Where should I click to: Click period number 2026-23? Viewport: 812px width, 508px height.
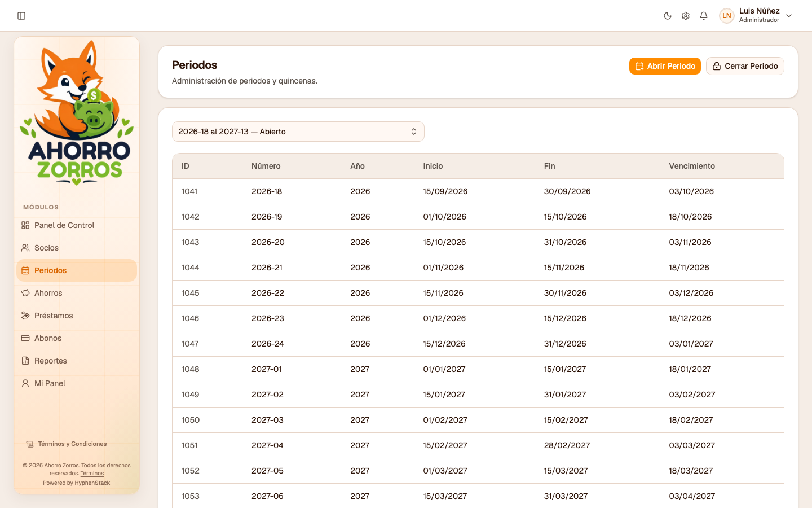[268, 318]
